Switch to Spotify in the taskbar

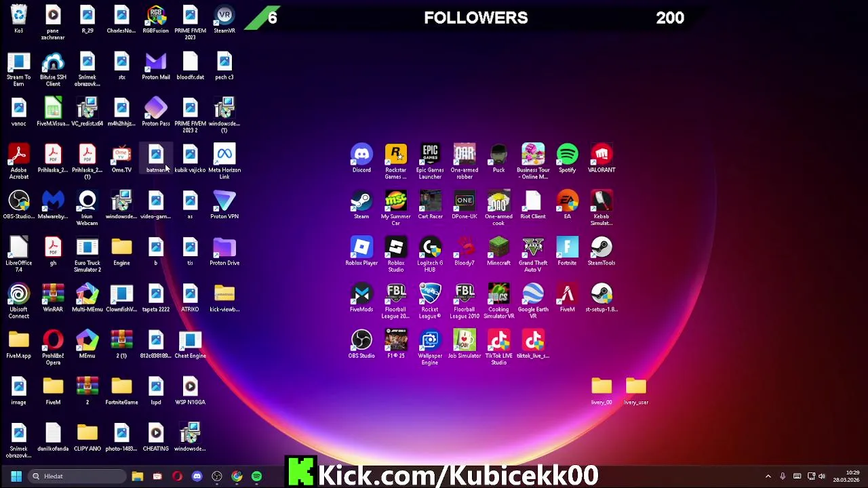coord(256,476)
